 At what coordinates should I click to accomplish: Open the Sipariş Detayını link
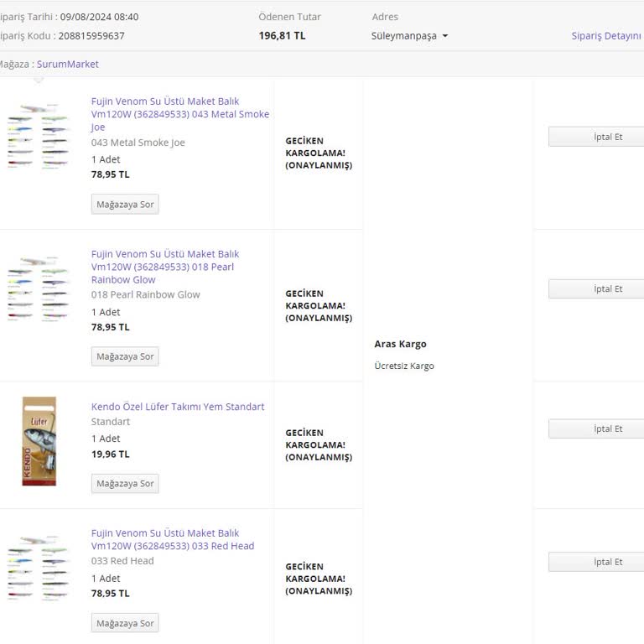(x=605, y=36)
